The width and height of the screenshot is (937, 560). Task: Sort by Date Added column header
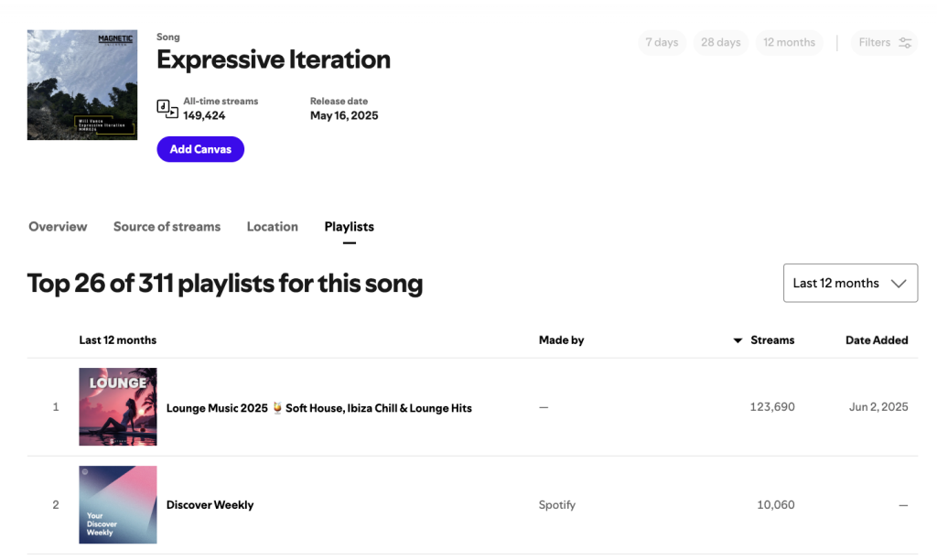[x=876, y=340]
